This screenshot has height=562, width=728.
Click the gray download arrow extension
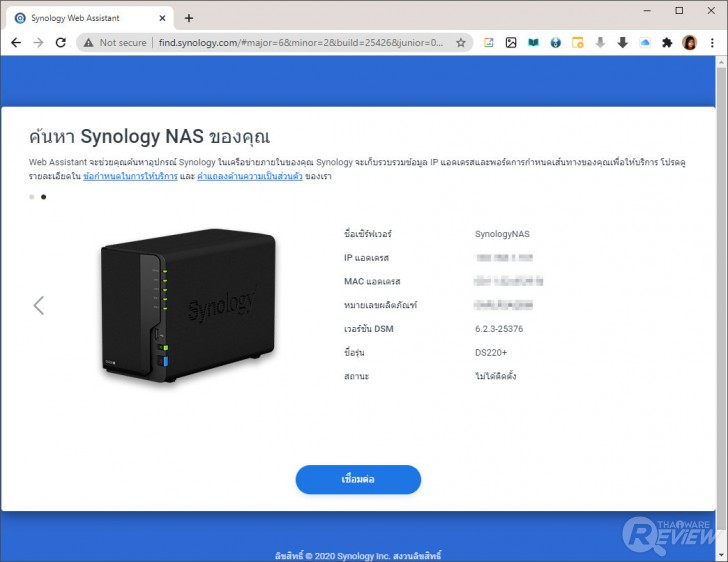tap(600, 43)
